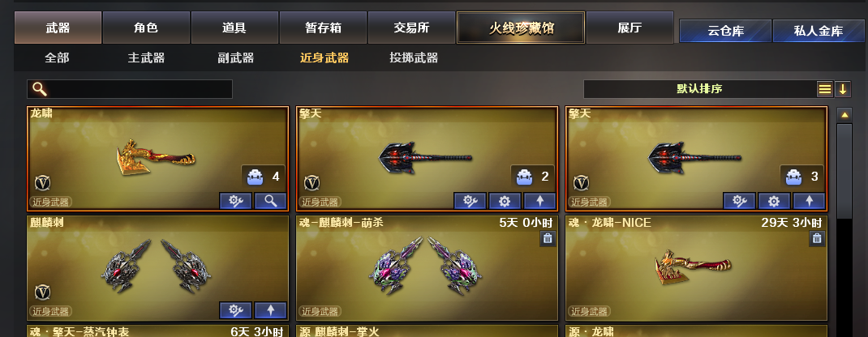Viewport: 868px width, 337px height.
Task: Click the weapon search input field
Action: (x=130, y=89)
